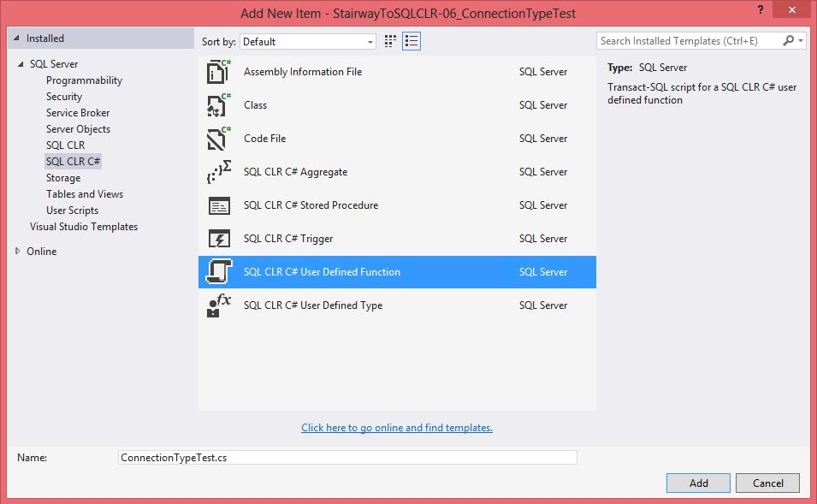Click SQL Server type in Class row
Image resolution: width=817 pixels, height=504 pixels.
[543, 105]
